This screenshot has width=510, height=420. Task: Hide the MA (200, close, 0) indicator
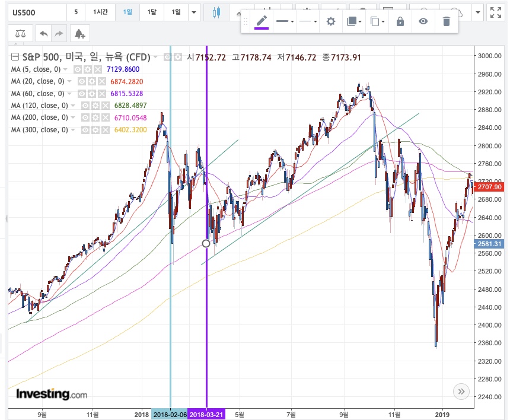click(x=85, y=117)
